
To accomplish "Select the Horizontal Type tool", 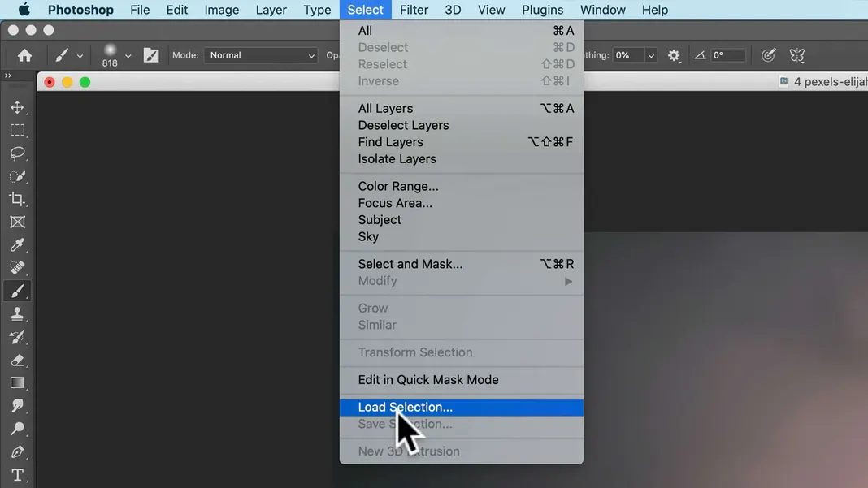I will tap(17, 475).
